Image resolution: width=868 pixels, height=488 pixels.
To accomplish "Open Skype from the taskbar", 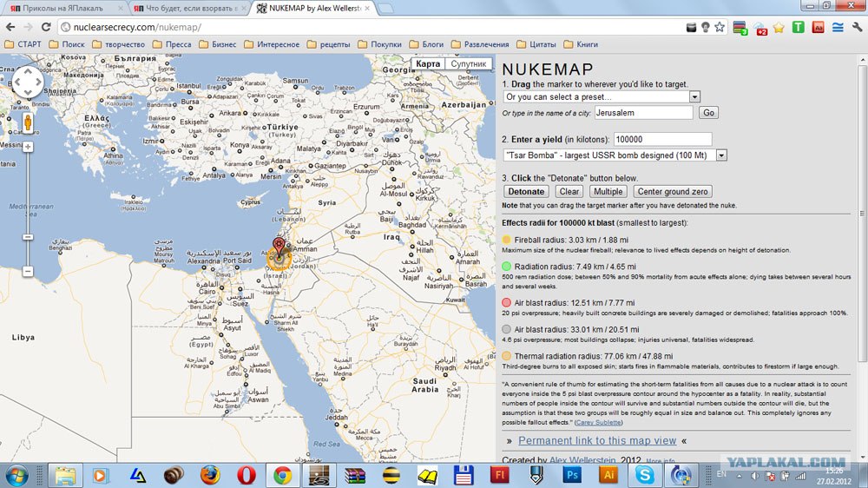I will (645, 475).
